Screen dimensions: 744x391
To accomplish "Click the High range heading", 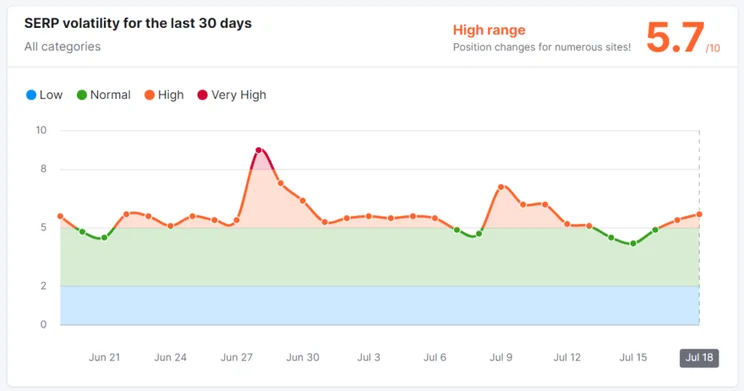I will pyautogui.click(x=489, y=30).
